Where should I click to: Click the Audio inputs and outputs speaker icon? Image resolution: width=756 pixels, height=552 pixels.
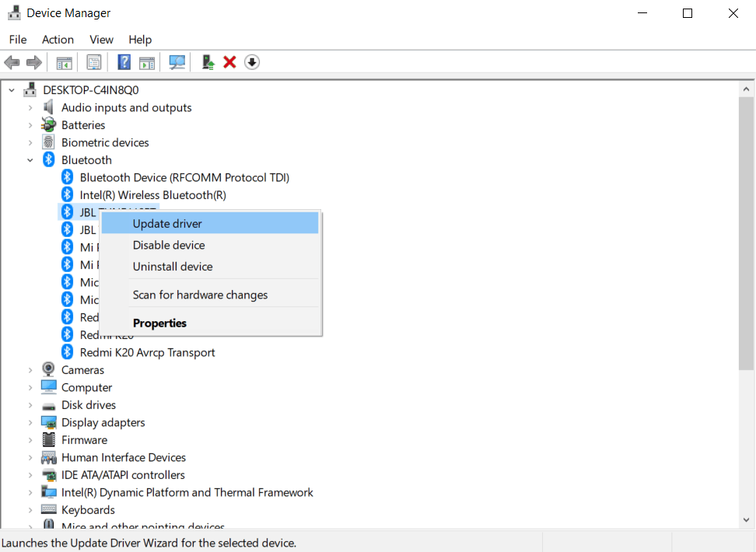[48, 107]
